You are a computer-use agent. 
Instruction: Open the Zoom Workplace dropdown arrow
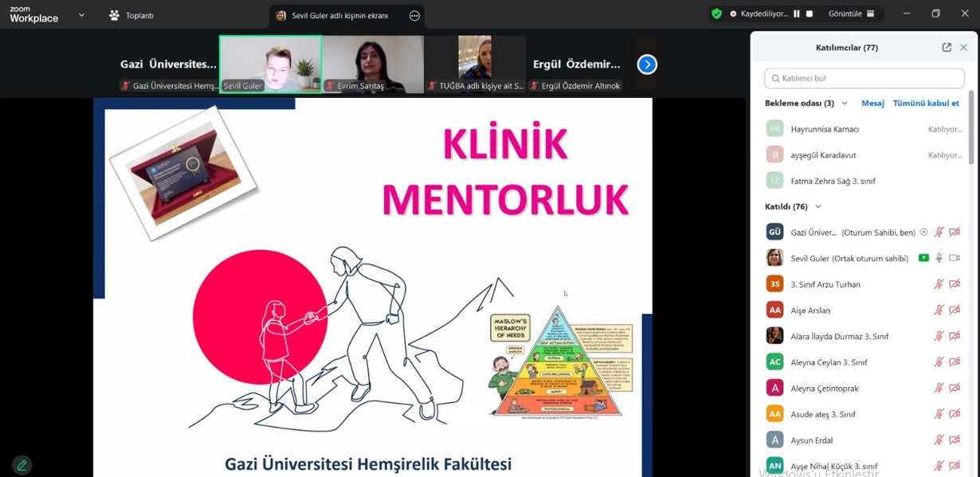tap(81, 15)
